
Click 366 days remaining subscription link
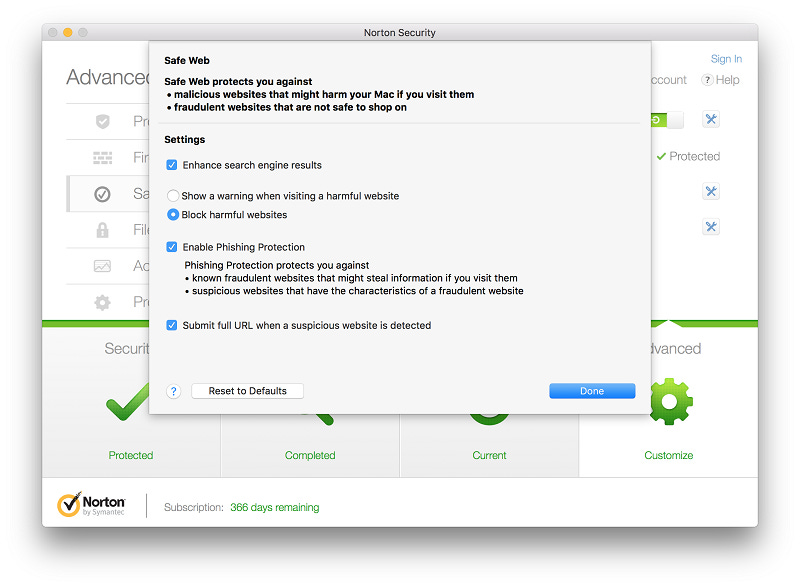click(274, 507)
